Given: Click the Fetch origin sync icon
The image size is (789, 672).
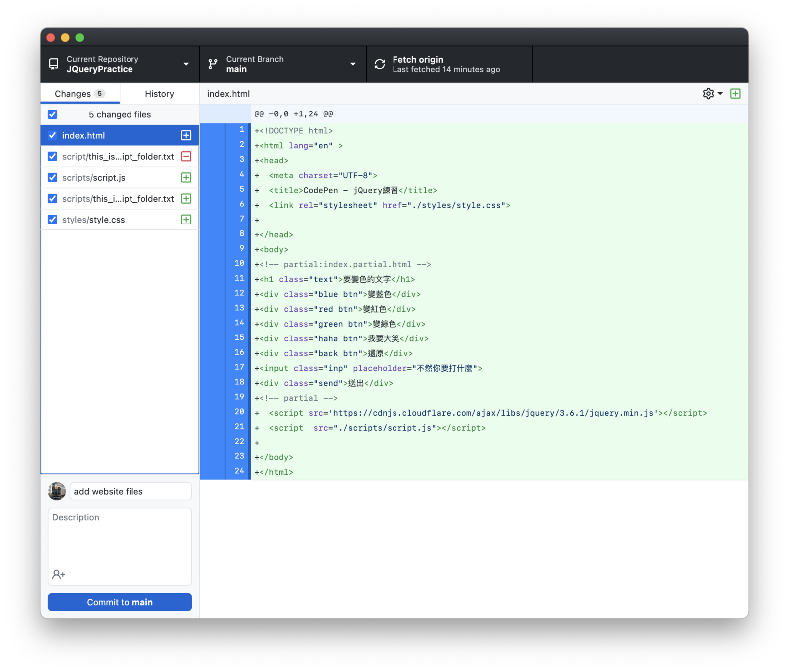Looking at the screenshot, I should (x=380, y=64).
